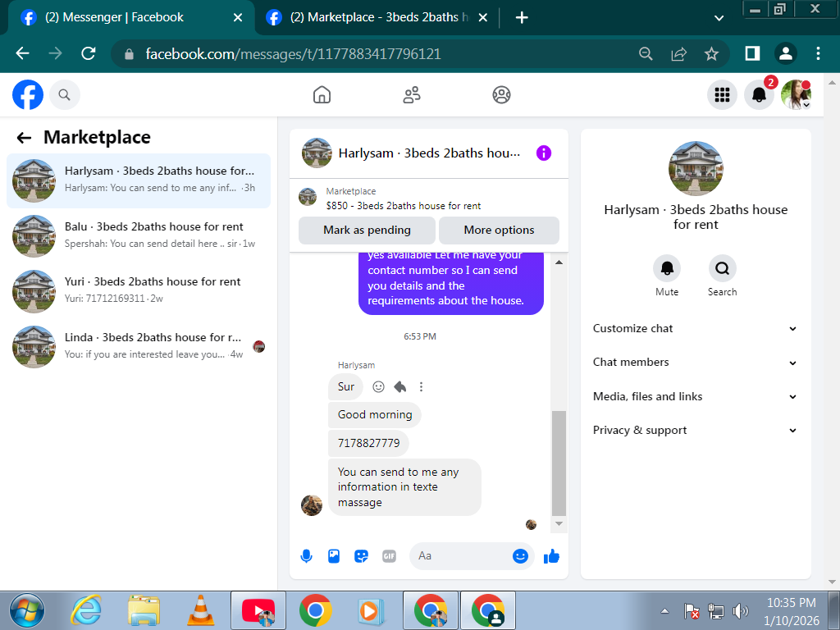Viewport: 840px width, 630px height.
Task: Attach a photo using the image icon
Action: click(x=334, y=556)
